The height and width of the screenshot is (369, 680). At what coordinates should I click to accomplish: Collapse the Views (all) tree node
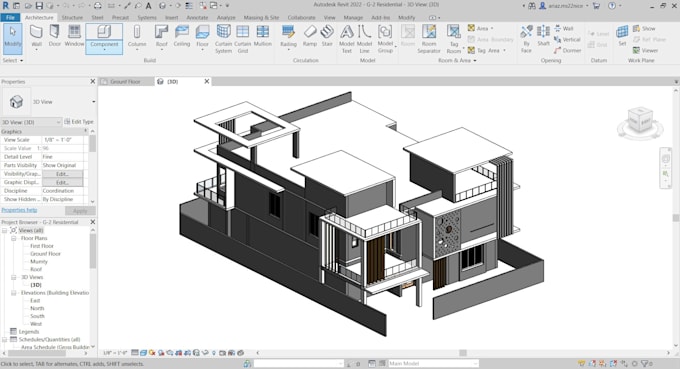(x=5, y=230)
